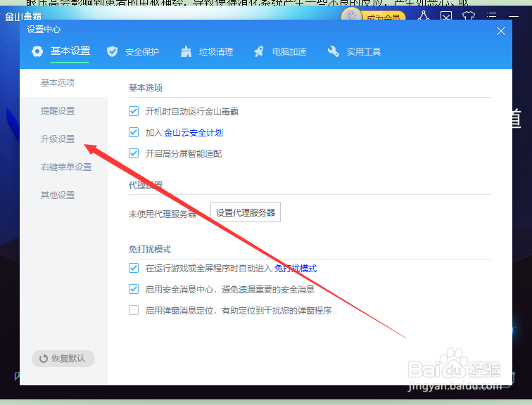The width and height of the screenshot is (532, 405).
Task: Toggle auto-enter 免打扰模式 when gaming checkbox
Action: [134, 268]
